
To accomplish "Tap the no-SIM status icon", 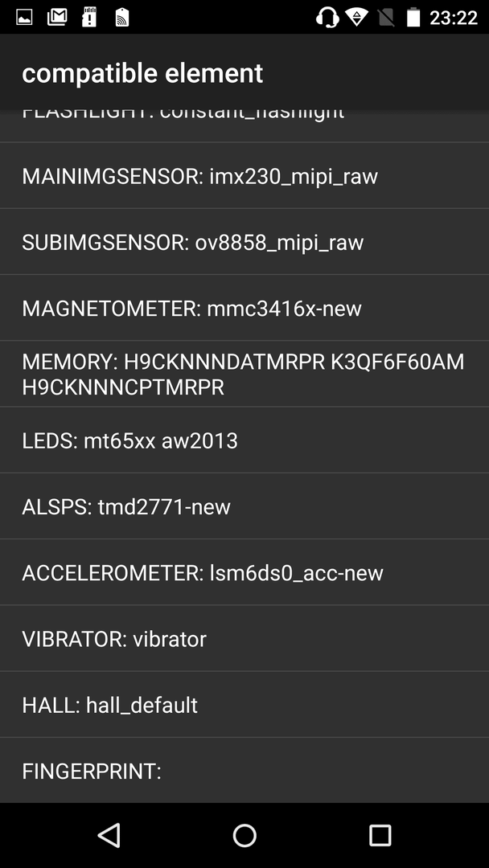I will tap(386, 17).
